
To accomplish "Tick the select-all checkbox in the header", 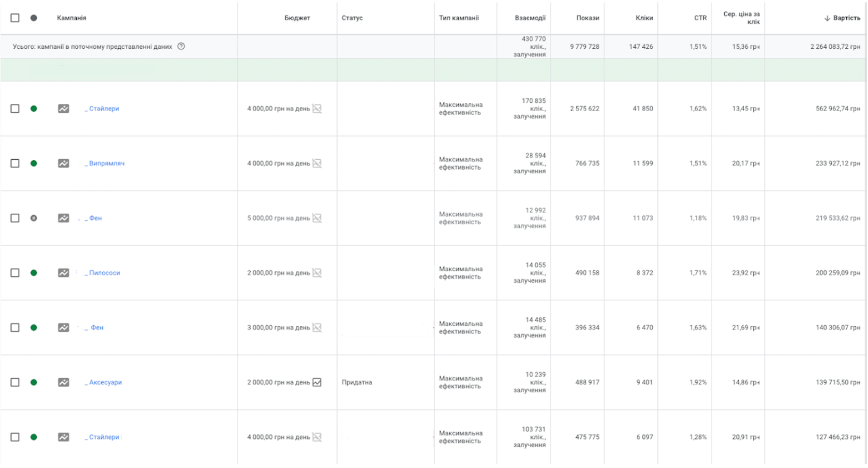I will click(15, 18).
